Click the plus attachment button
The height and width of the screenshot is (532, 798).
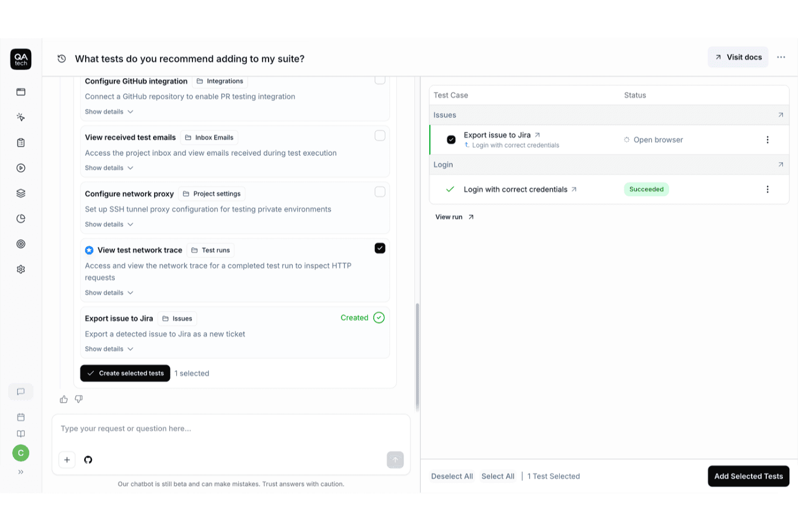coord(67,460)
